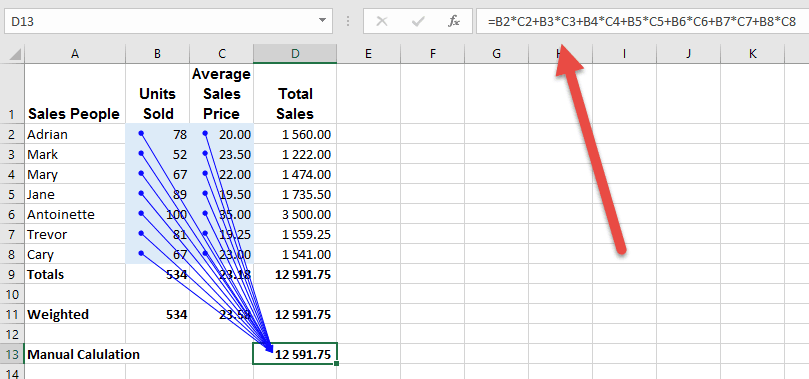
Task: Click the formula bar options dots
Action: (x=348, y=21)
